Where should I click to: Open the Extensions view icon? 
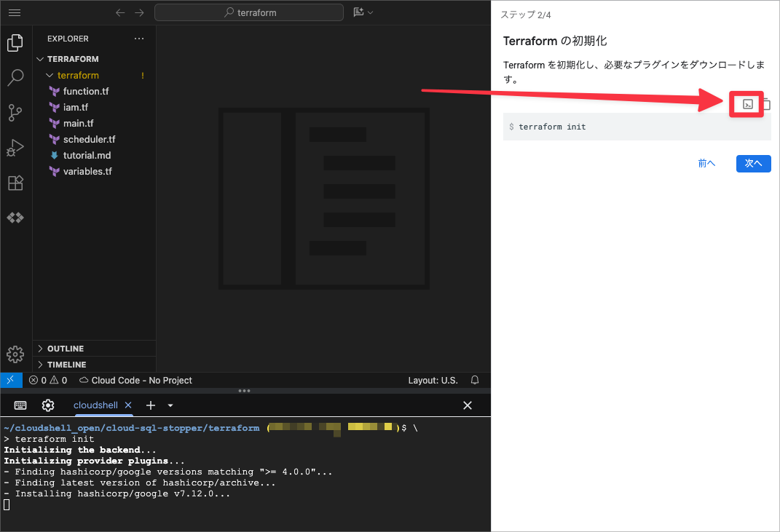(x=15, y=183)
